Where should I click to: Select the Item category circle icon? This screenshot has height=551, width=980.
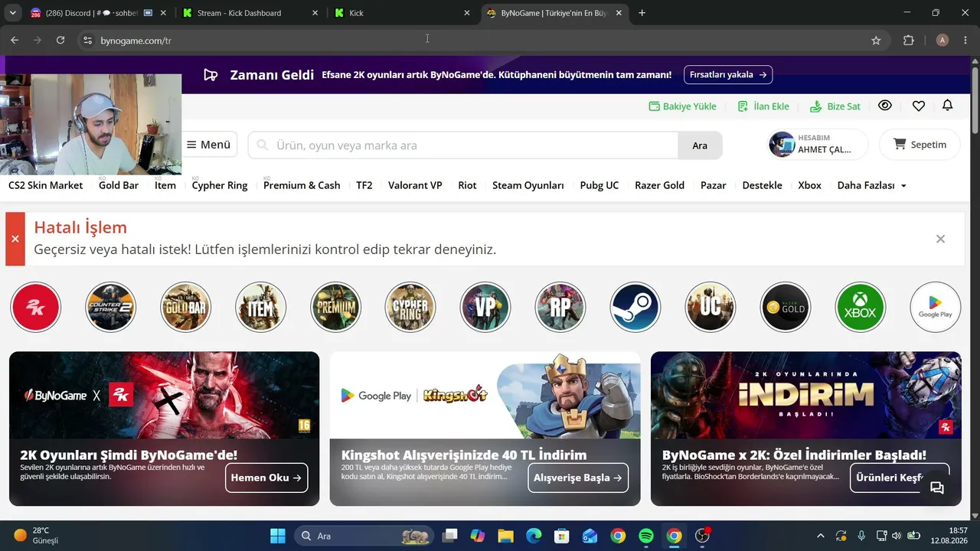260,308
